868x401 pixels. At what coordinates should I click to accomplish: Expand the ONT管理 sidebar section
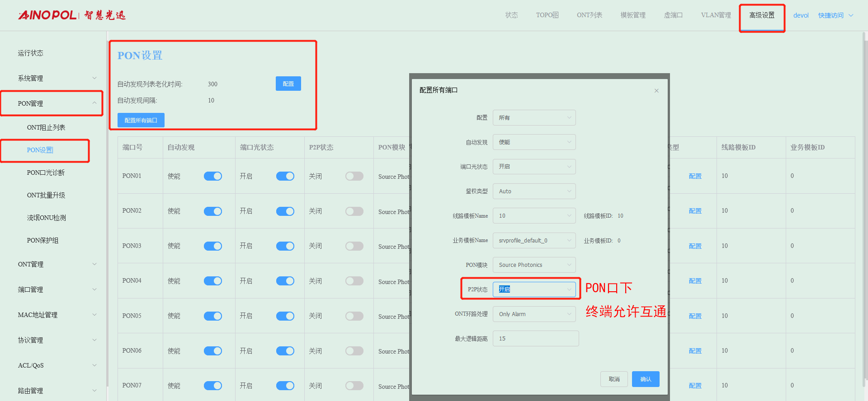[94, 264]
